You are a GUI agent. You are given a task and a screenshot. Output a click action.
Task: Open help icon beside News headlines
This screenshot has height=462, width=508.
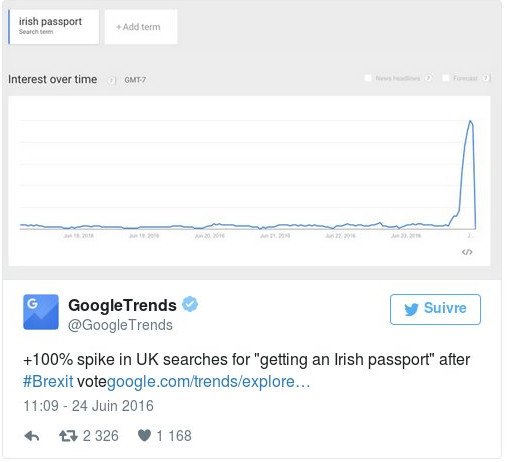(x=428, y=78)
